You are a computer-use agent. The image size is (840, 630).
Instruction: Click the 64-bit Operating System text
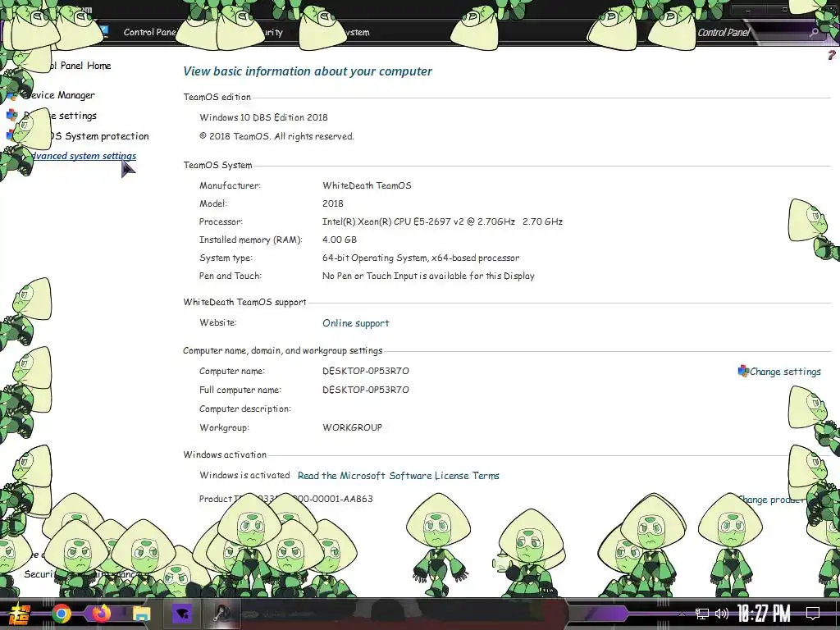[421, 258]
